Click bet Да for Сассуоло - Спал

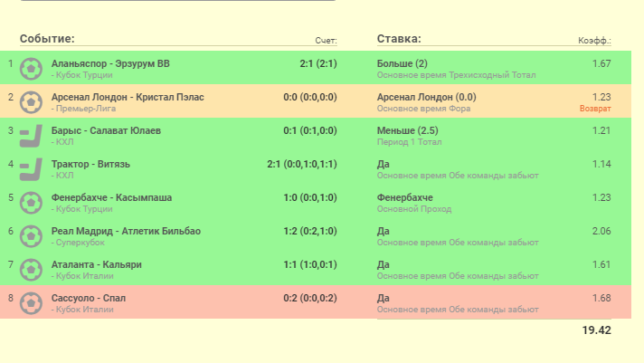(x=384, y=299)
